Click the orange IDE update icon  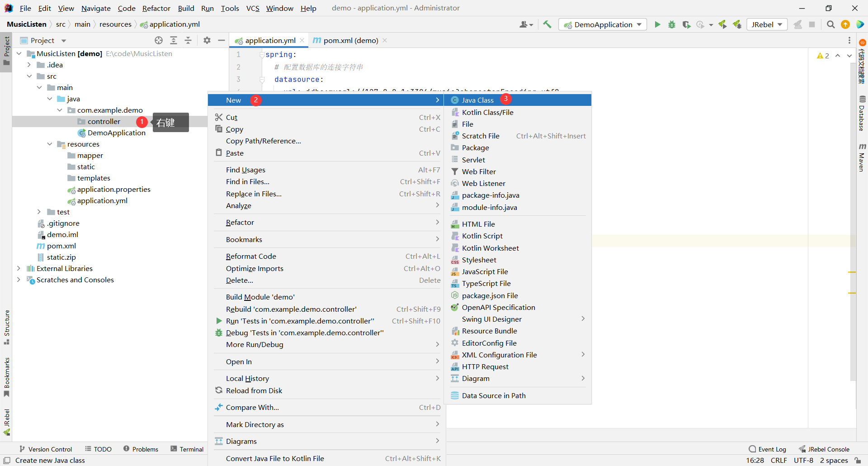click(845, 24)
